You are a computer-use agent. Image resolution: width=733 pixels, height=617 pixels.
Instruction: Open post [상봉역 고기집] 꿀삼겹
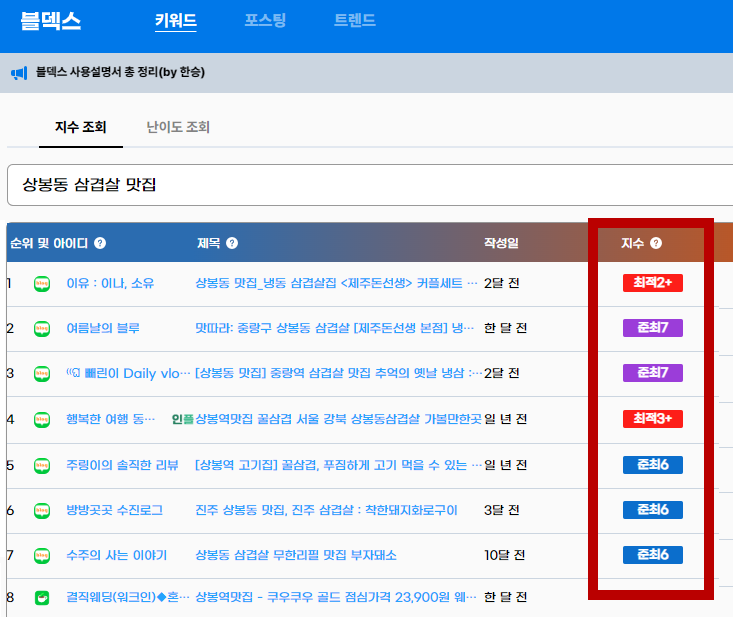point(338,465)
